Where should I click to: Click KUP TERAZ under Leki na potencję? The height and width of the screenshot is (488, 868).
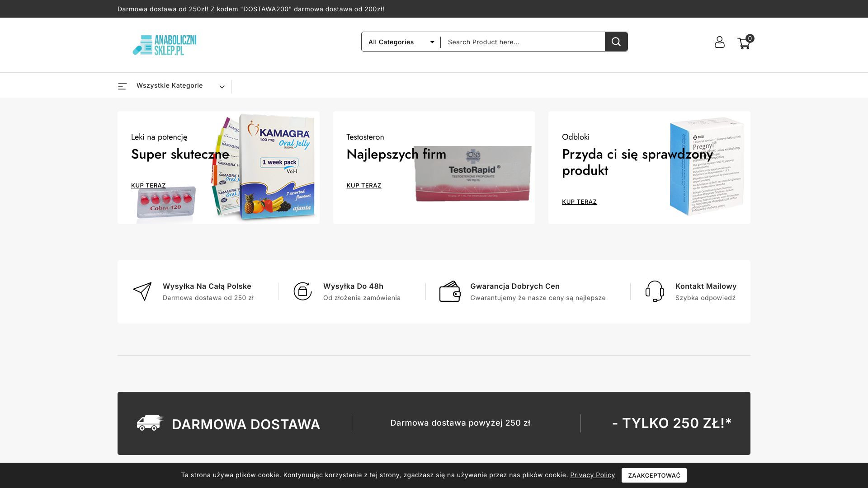148,186
